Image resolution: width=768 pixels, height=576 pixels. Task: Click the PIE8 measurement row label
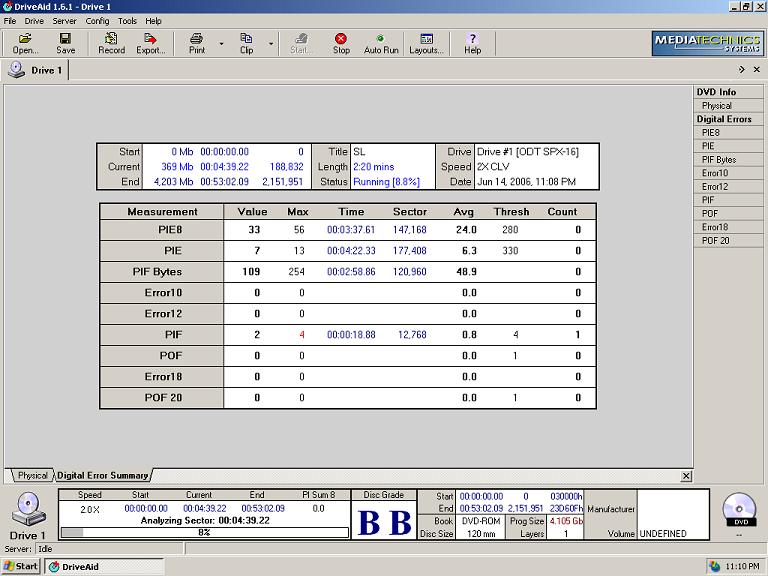[162, 230]
